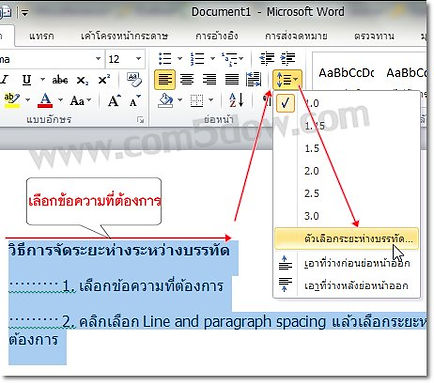This screenshot has height=383, width=434.
Task: Open bullets library dropdown arrow
Action: tap(180, 59)
